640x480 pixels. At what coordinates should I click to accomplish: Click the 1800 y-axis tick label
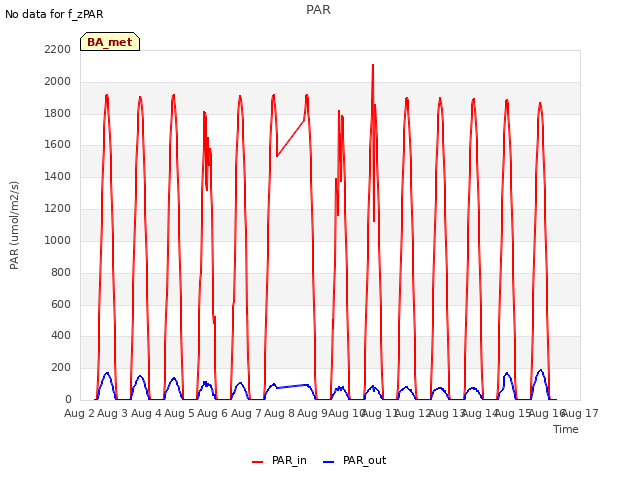[58, 113]
